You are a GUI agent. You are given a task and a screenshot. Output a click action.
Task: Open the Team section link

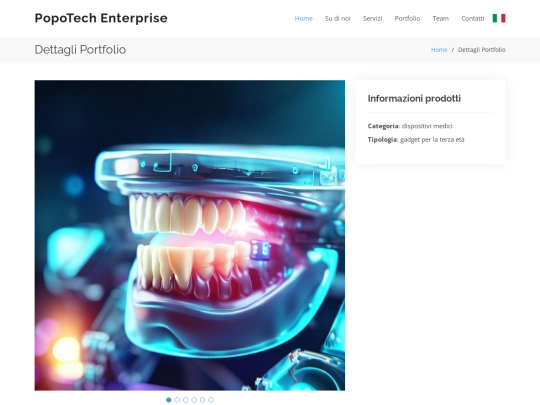(x=440, y=19)
